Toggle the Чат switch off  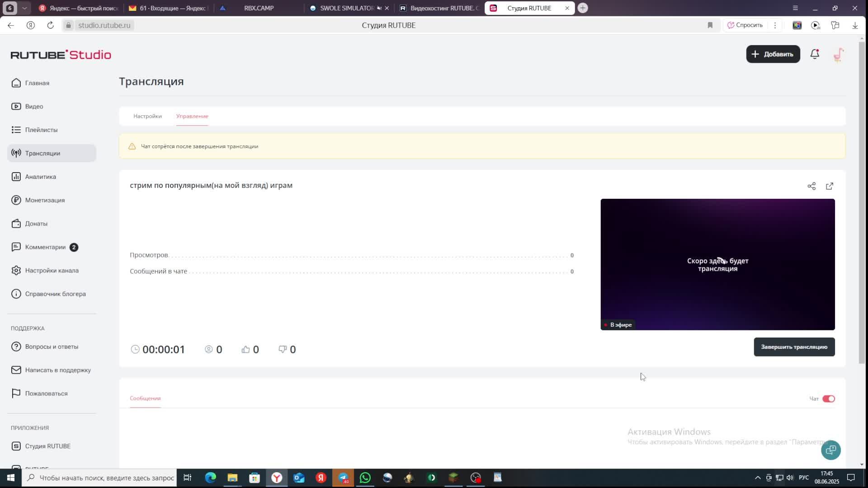tap(829, 399)
